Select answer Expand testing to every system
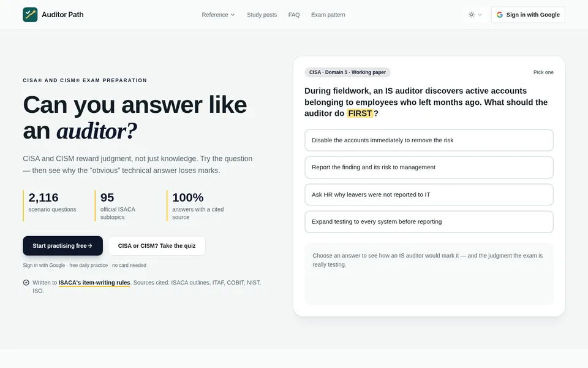Screen dimensions: 588x368 point(429,221)
